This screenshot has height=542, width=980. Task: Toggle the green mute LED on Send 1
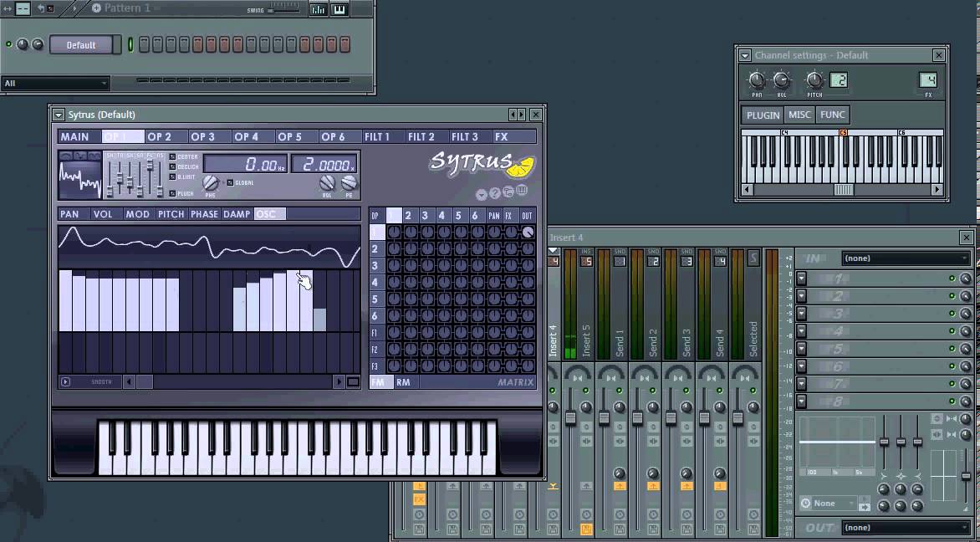pyautogui.click(x=620, y=391)
